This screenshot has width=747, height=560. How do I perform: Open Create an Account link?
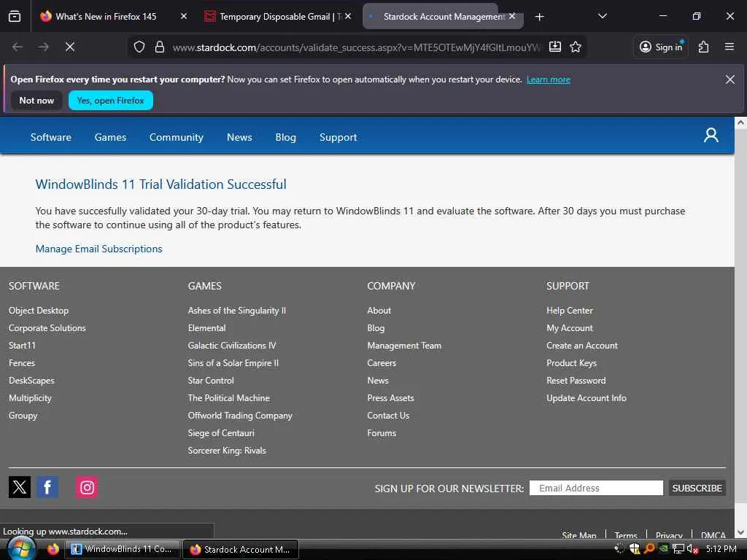581,345
